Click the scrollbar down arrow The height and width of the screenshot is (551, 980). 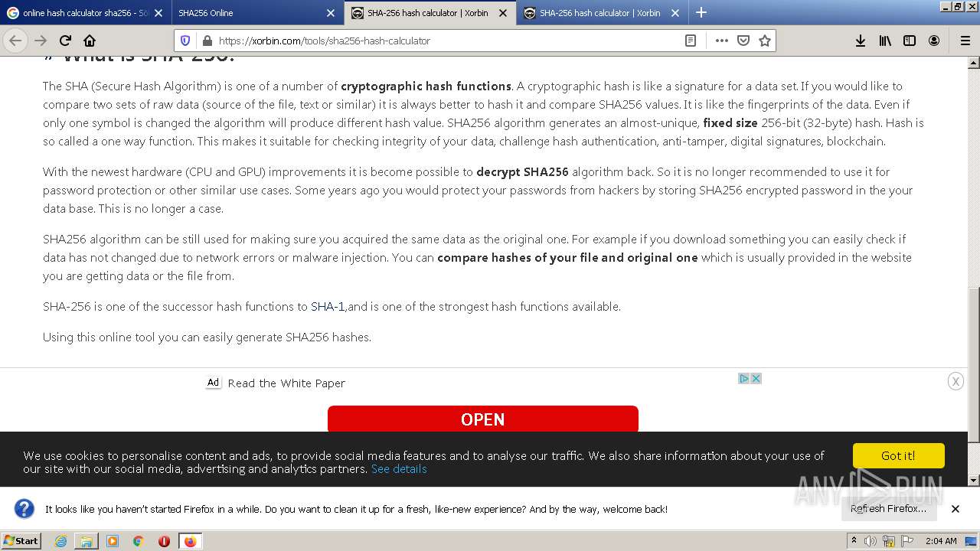[x=973, y=481]
